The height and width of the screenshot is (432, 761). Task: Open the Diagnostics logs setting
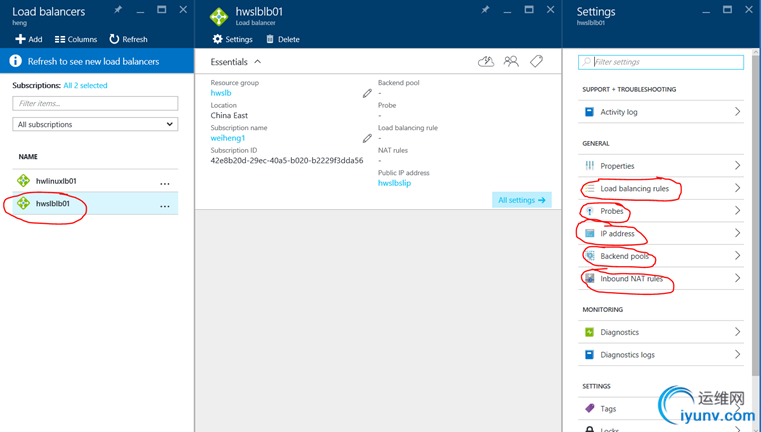coord(661,355)
